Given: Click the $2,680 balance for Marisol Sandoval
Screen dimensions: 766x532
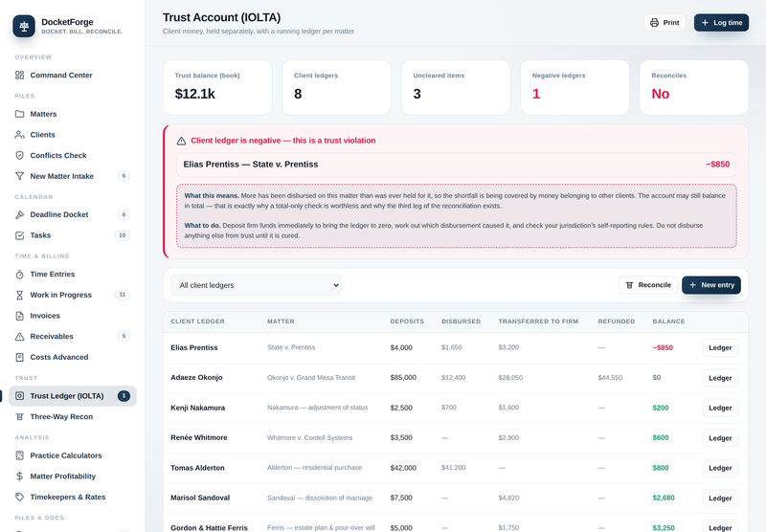Looking at the screenshot, I should (664, 499).
